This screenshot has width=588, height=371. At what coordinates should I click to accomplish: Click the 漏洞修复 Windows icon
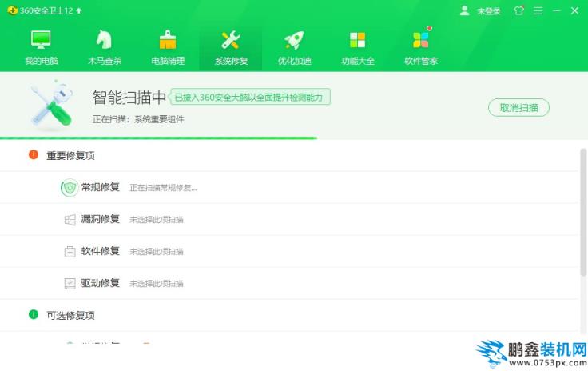coord(70,219)
